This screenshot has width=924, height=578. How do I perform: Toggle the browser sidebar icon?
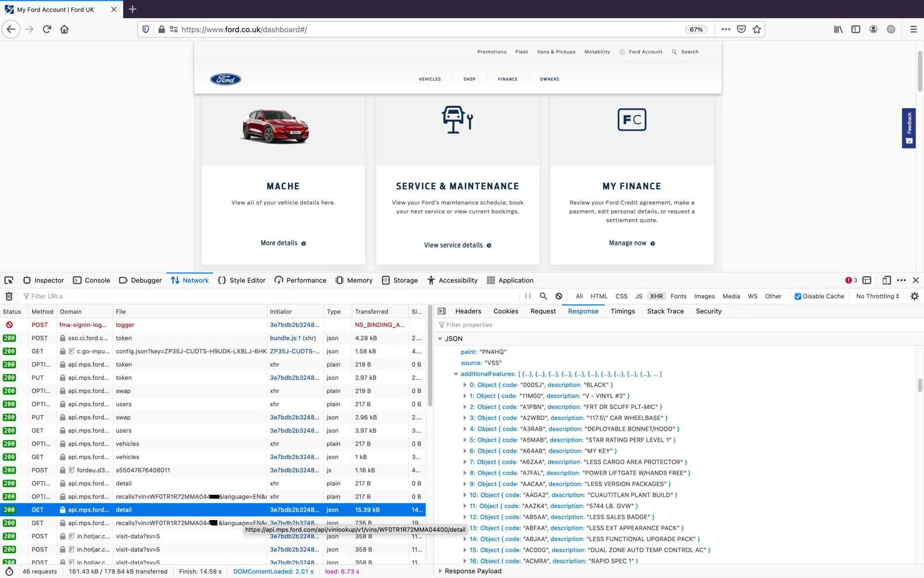[855, 29]
